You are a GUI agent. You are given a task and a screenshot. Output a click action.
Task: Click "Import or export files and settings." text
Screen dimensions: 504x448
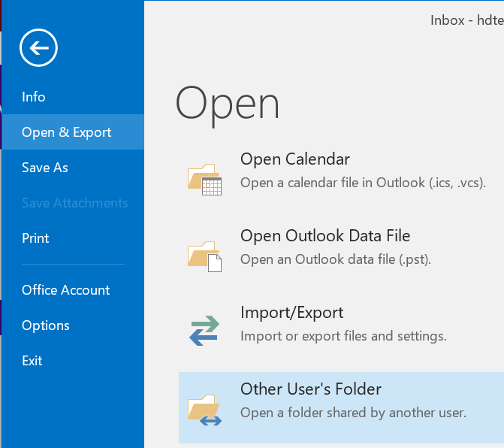(343, 337)
